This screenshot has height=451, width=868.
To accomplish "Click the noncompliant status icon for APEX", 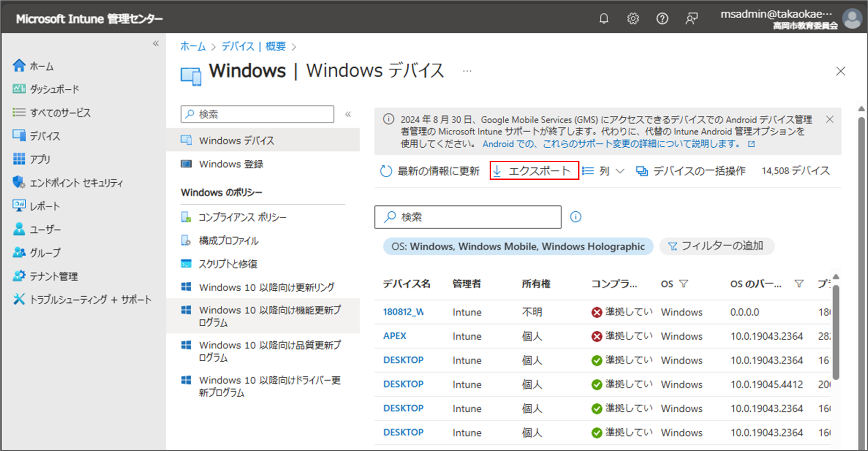I will pyautogui.click(x=597, y=336).
